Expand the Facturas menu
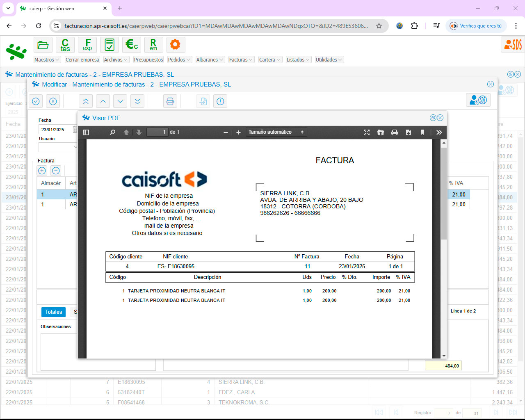This screenshot has width=525, height=420. tap(241, 60)
